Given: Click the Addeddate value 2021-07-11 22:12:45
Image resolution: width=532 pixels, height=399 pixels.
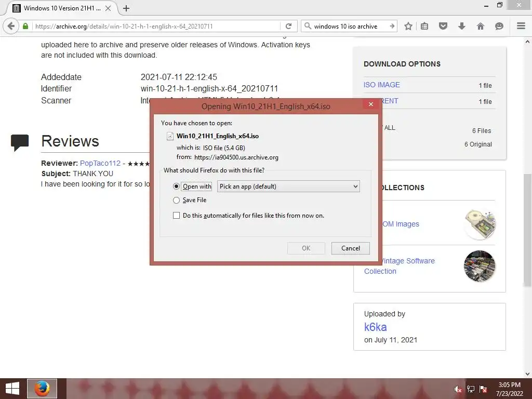Looking at the screenshot, I should (179, 77).
